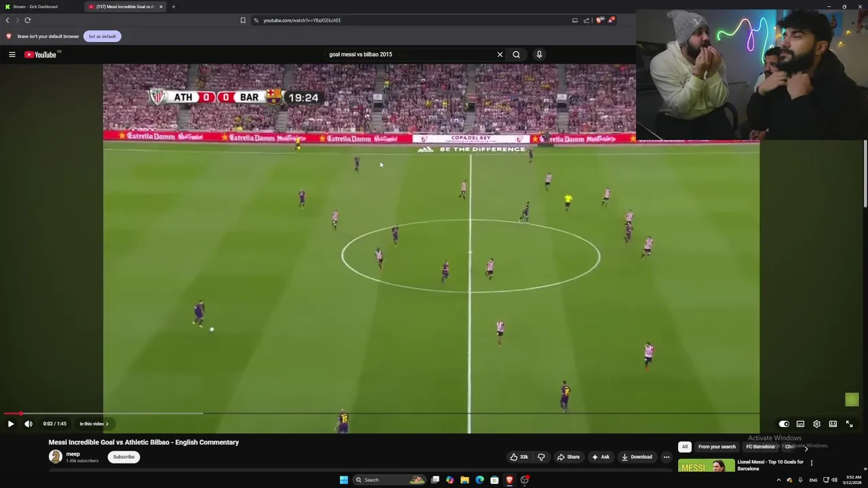868x488 pixels.
Task: Open the taskbar clock showing 3:52 AM
Action: coord(852,480)
